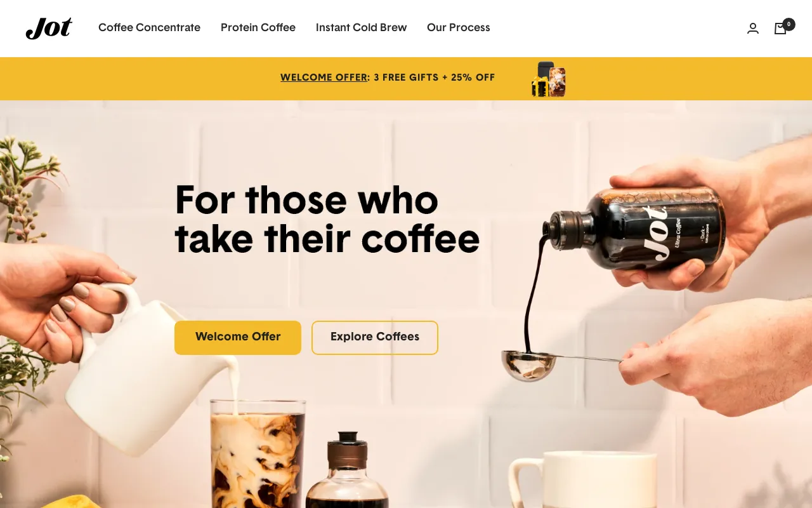Click the 3 FREE GIFTS + 25% OFF text
Screen dimensions: 812x508
[435, 77]
